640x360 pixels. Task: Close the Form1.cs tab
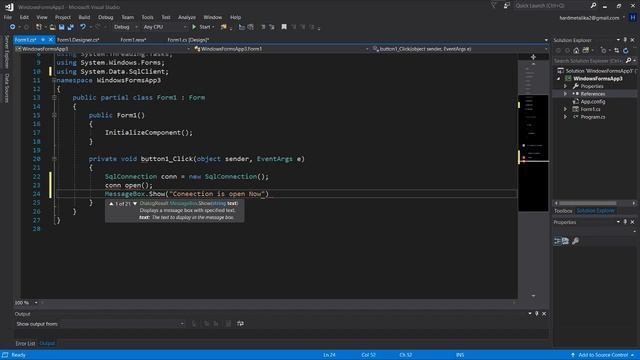[x=51, y=40]
